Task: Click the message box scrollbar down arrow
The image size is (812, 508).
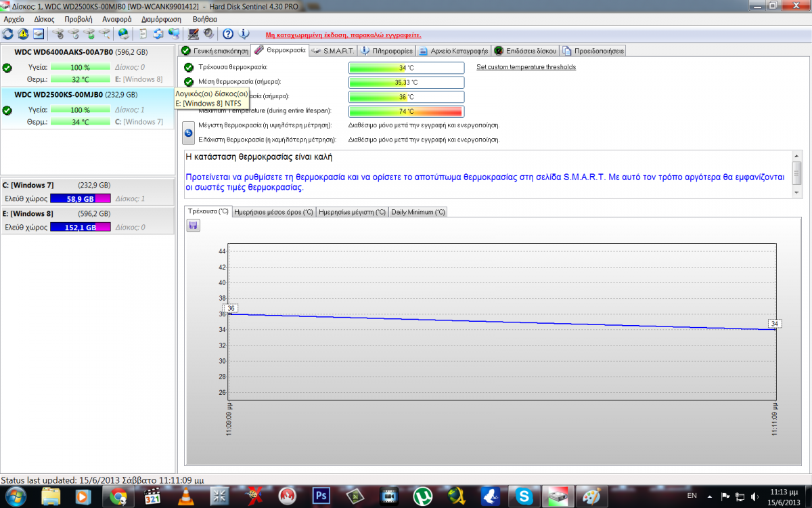Action: pyautogui.click(x=796, y=194)
